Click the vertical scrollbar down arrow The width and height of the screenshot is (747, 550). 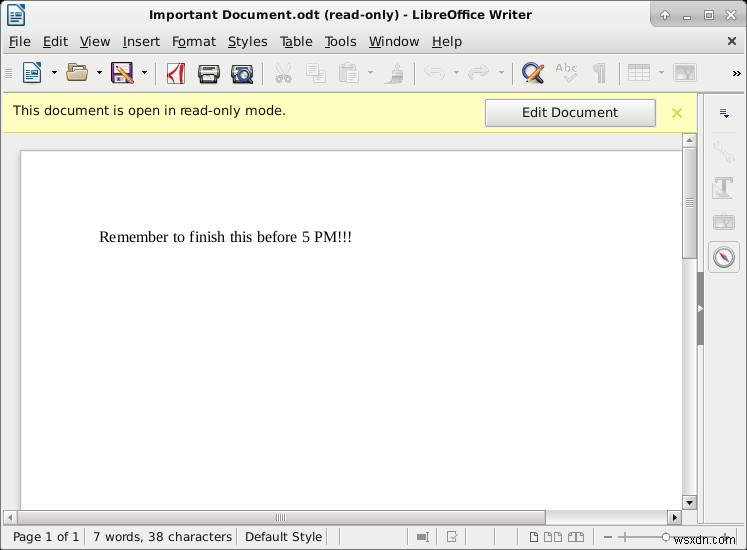(689, 502)
